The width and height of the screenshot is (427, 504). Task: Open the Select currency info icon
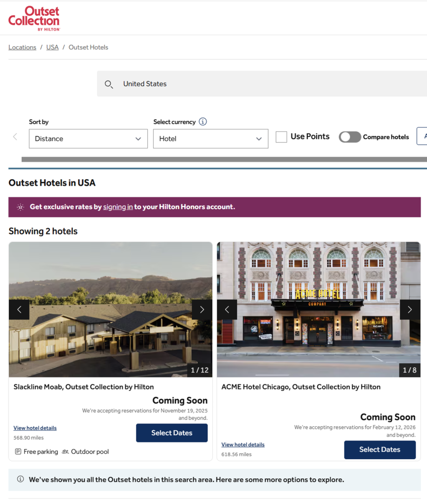pos(203,122)
